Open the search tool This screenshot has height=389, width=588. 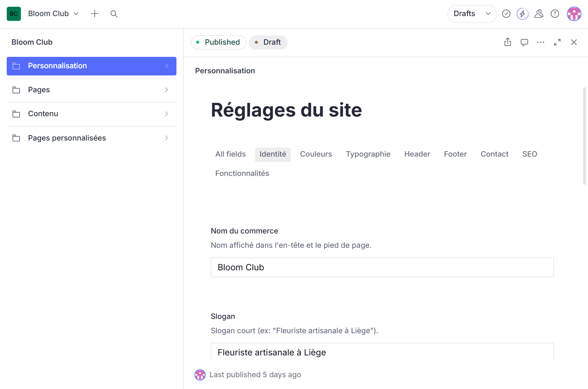point(114,14)
